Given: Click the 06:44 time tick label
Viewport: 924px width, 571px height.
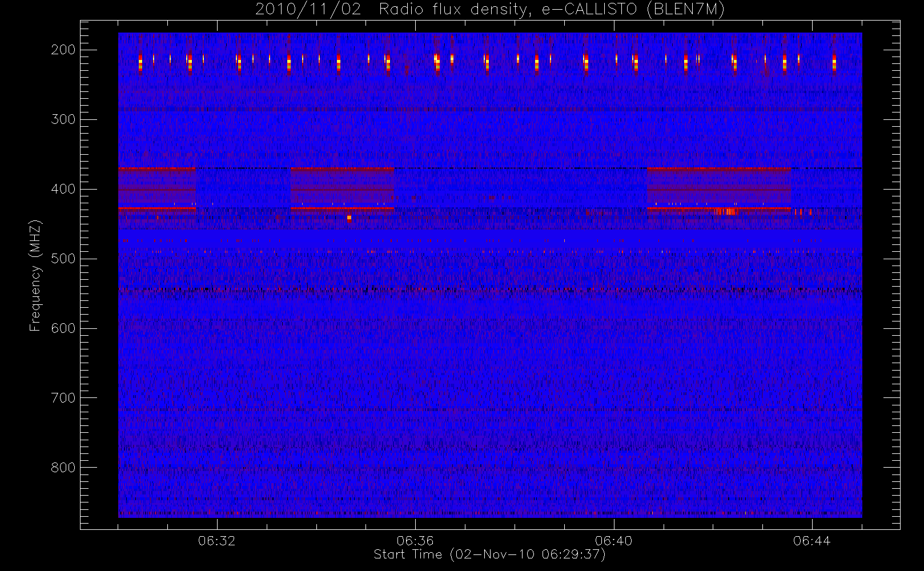Looking at the screenshot, I should coord(811,541).
